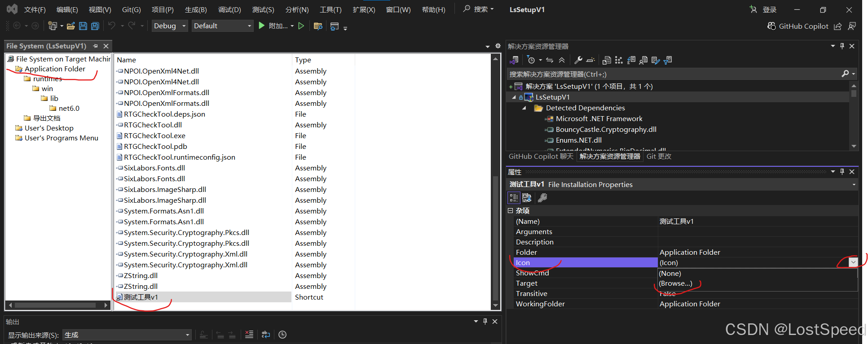Image resolution: width=868 pixels, height=344 pixels.
Task: Click the new project toolbar icon
Action: pyautogui.click(x=53, y=26)
